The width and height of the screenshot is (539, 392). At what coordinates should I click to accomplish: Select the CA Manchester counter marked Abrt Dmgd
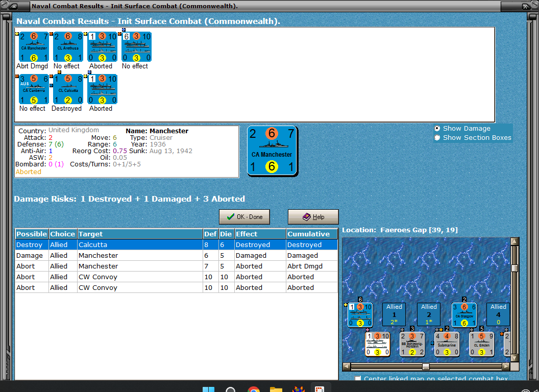pos(34,47)
